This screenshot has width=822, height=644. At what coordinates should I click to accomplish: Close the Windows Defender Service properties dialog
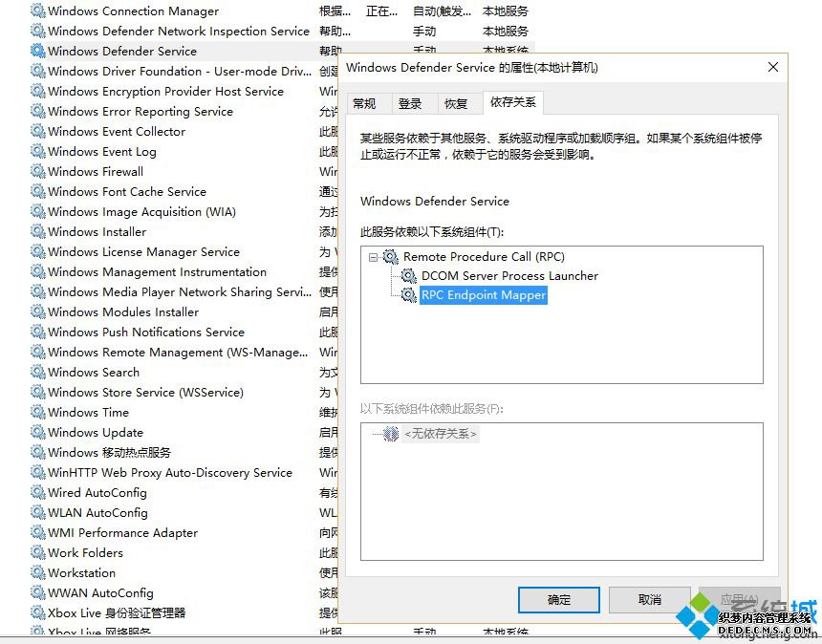point(772,67)
